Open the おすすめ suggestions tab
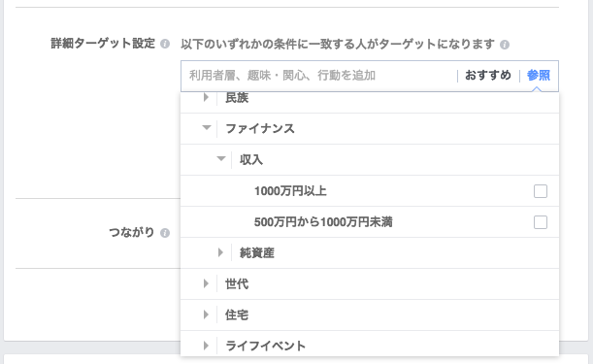The image size is (593, 364). (x=488, y=76)
